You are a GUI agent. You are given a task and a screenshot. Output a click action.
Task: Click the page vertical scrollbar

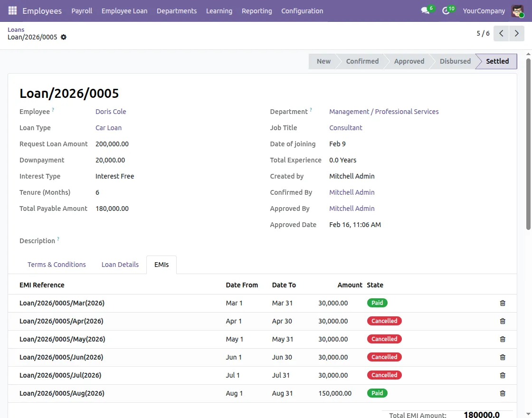(x=528, y=142)
